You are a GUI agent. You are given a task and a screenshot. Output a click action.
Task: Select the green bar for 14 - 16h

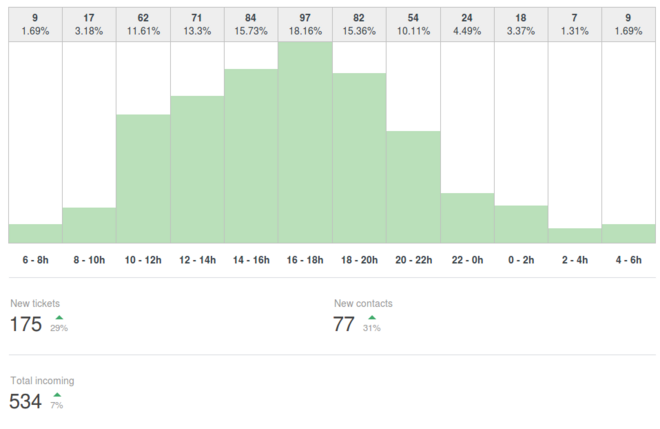[251, 156]
